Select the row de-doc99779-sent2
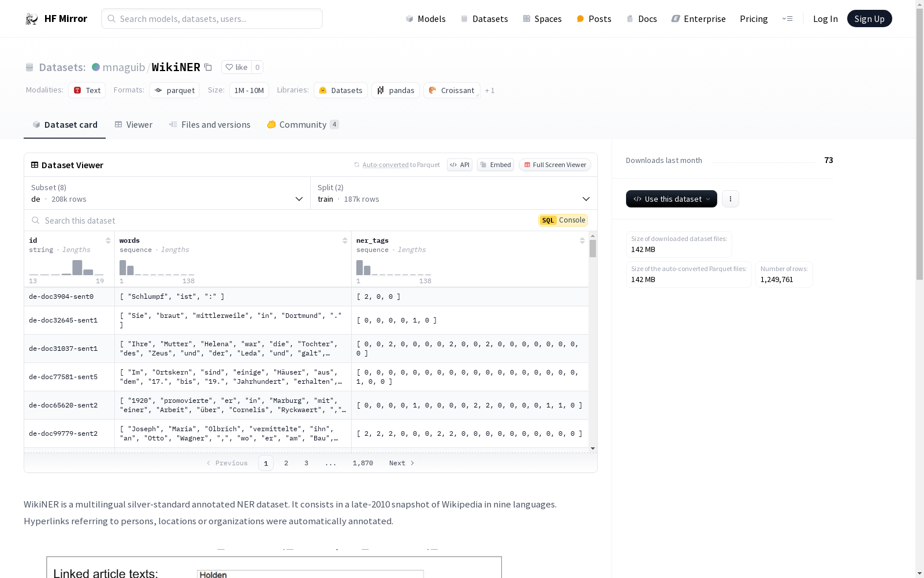This screenshot has height=578, width=924. tap(306, 433)
